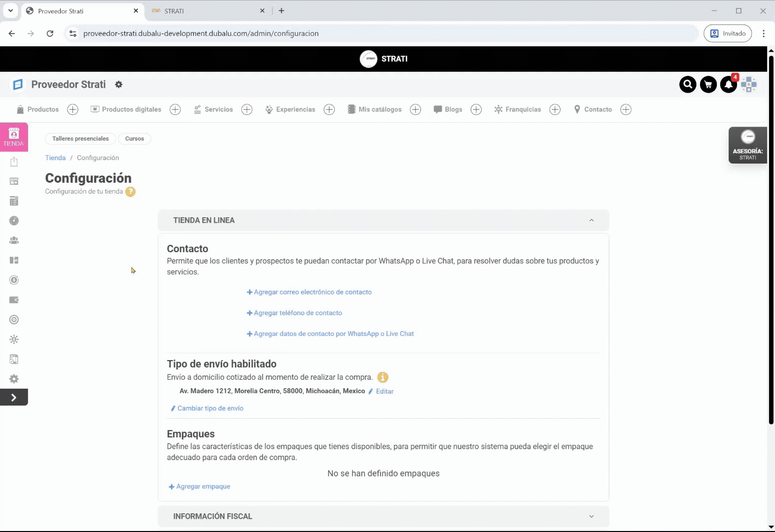Click the coin money icon in sidebar
This screenshot has width=775, height=532.
point(14,280)
